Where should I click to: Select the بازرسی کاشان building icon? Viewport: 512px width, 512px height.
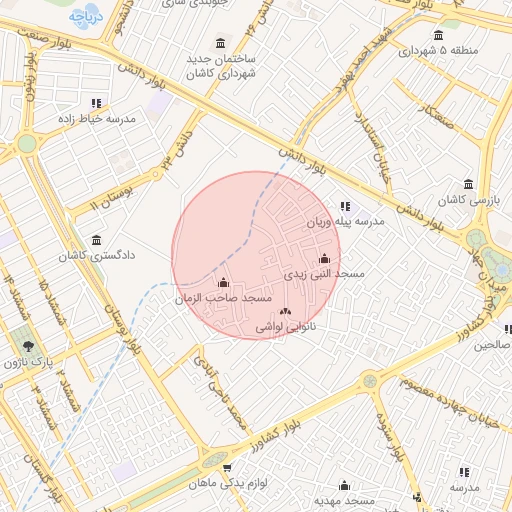(x=469, y=184)
